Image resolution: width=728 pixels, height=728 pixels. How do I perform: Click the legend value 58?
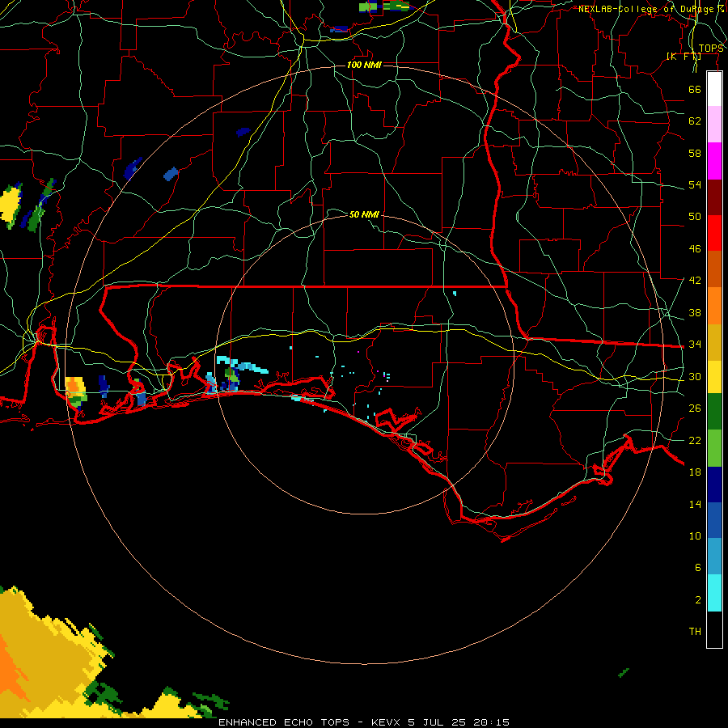coord(695,153)
